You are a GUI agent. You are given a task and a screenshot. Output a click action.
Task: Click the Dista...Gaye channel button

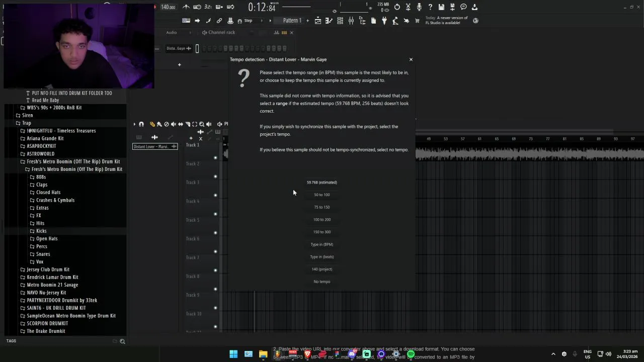click(x=179, y=48)
